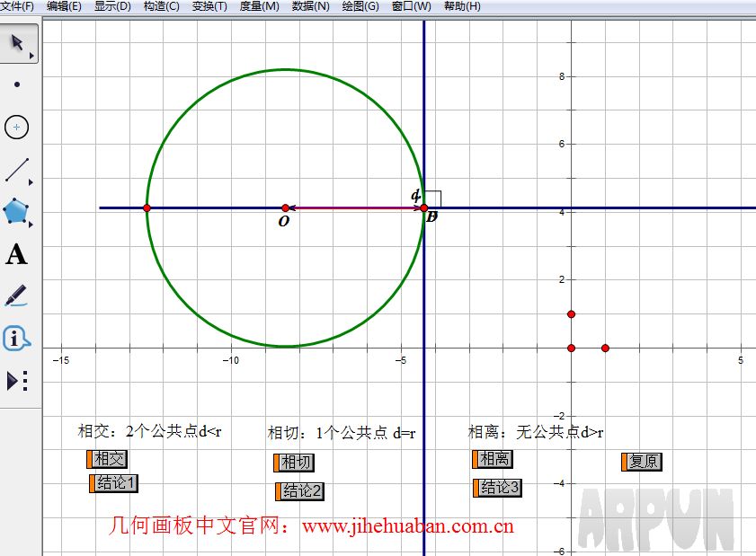Viewport: 756px width, 556px height.
Task: Click the 复原 reset button
Action: 643,461
